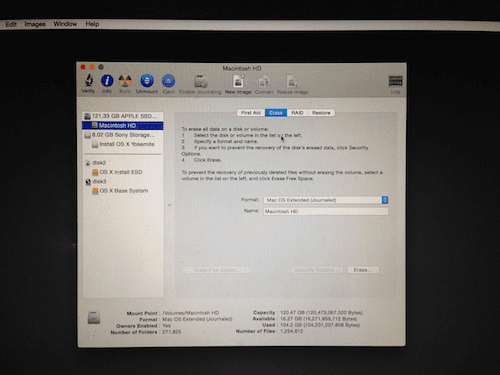The width and height of the screenshot is (500, 375).
Task: Click the Convert toolbar icon
Action: click(x=264, y=81)
